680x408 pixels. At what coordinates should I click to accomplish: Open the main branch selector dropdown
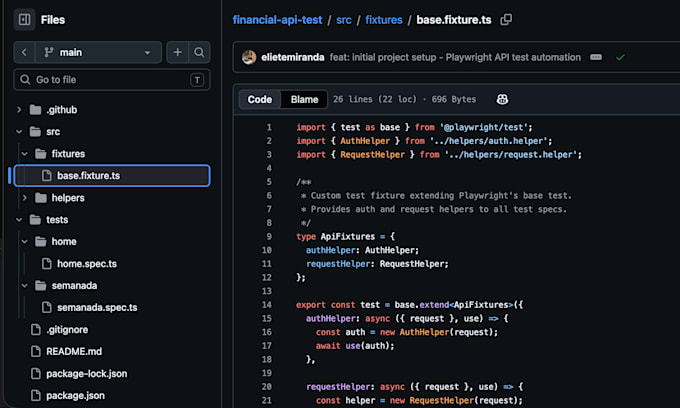pyautogui.click(x=98, y=52)
